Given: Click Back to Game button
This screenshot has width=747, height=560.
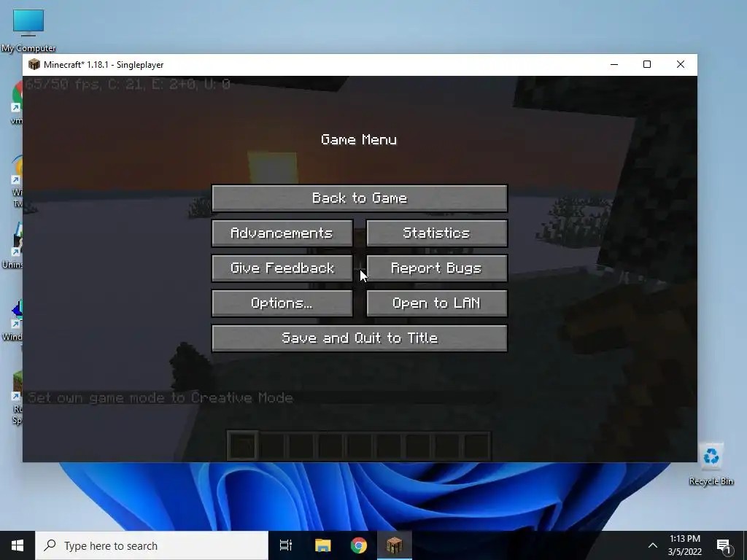Looking at the screenshot, I should coord(360,198).
